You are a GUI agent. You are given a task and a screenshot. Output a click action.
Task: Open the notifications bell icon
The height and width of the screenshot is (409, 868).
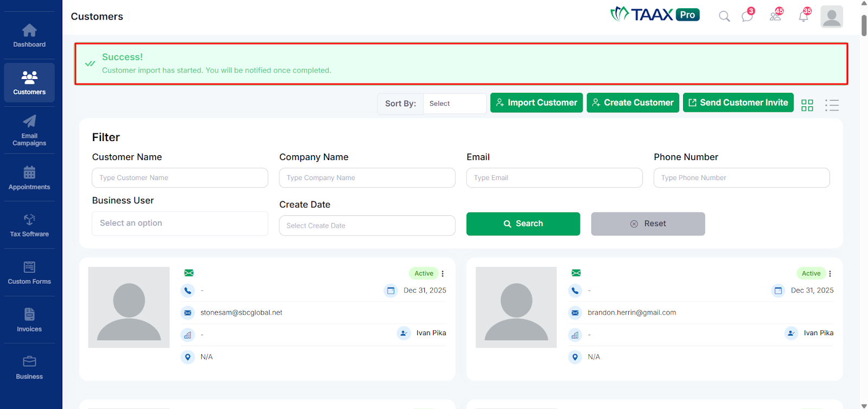pyautogui.click(x=805, y=15)
